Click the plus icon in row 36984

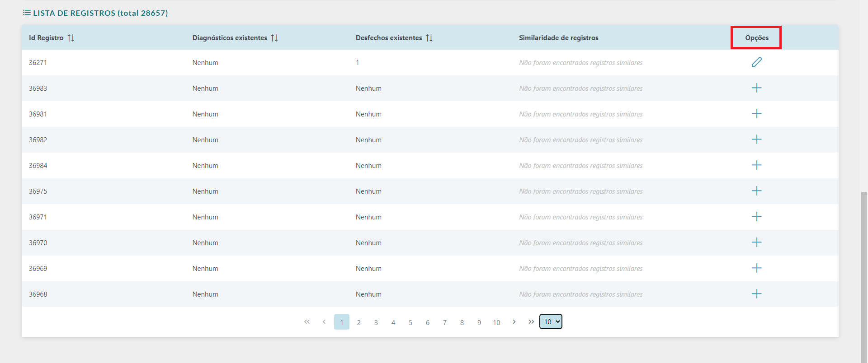(x=757, y=165)
